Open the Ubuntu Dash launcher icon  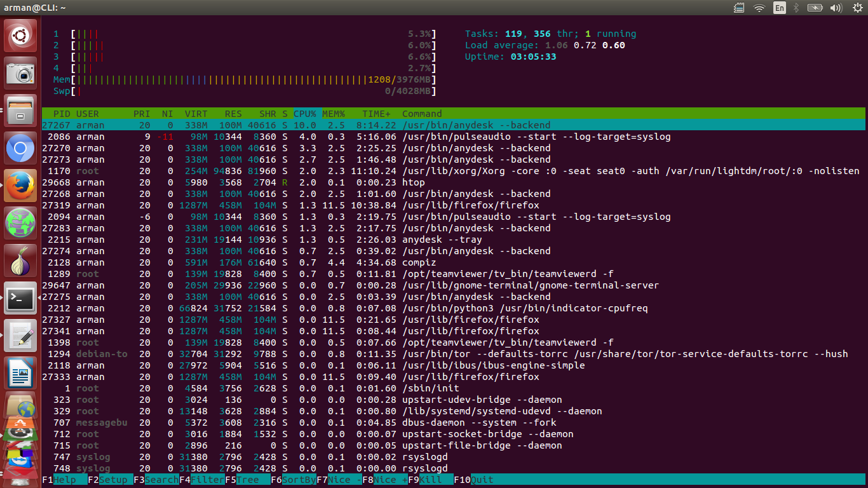[x=20, y=36]
